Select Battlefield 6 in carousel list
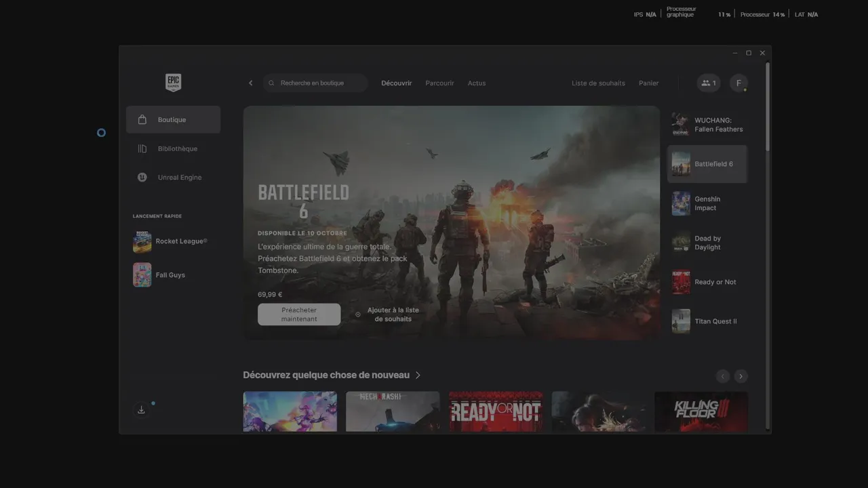 click(707, 164)
